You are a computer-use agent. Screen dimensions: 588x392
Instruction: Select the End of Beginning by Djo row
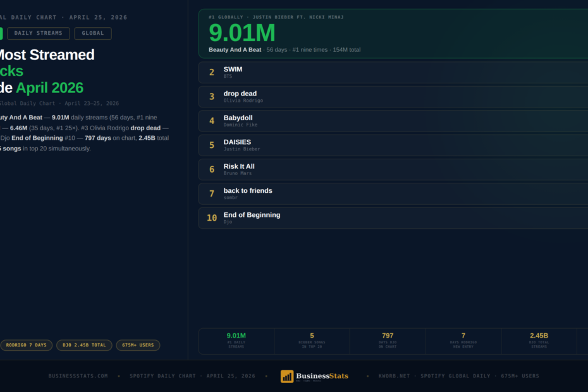393,218
